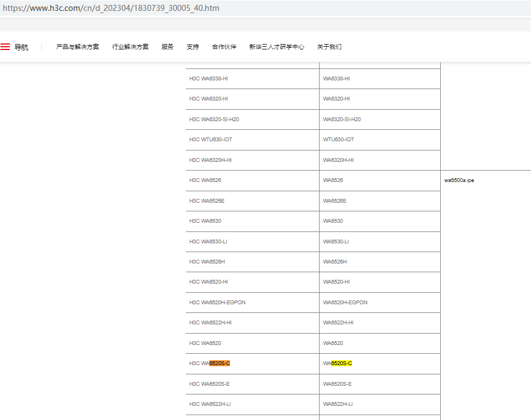This screenshot has width=531, height=420.
Task: Click the 导航 navigation label
Action: click(x=21, y=47)
